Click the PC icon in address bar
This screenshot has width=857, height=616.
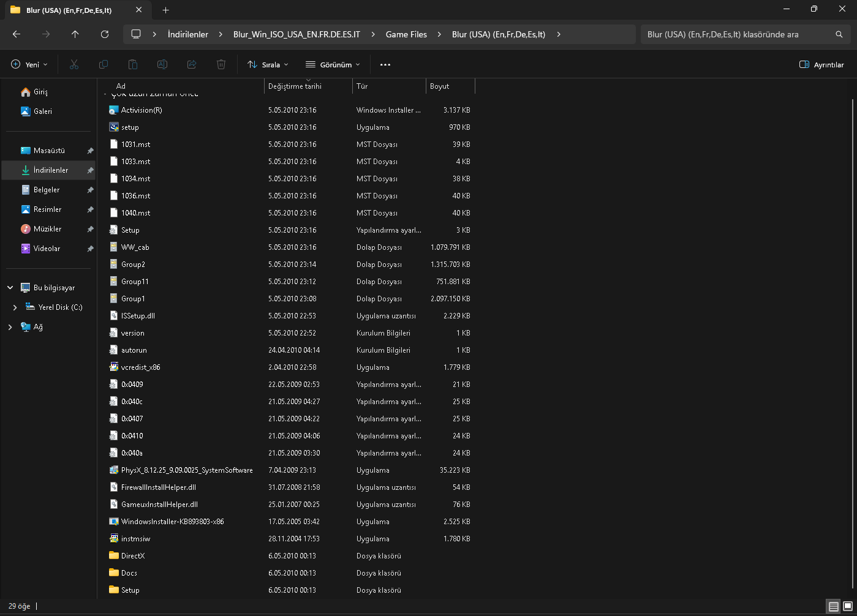136,34
